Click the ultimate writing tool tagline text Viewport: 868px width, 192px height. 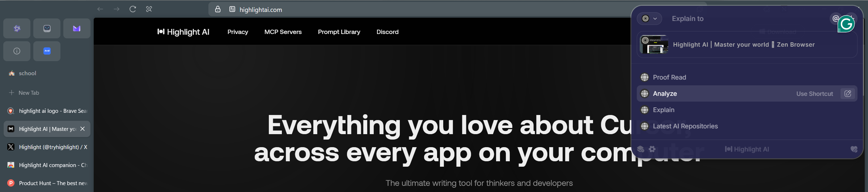[479, 183]
